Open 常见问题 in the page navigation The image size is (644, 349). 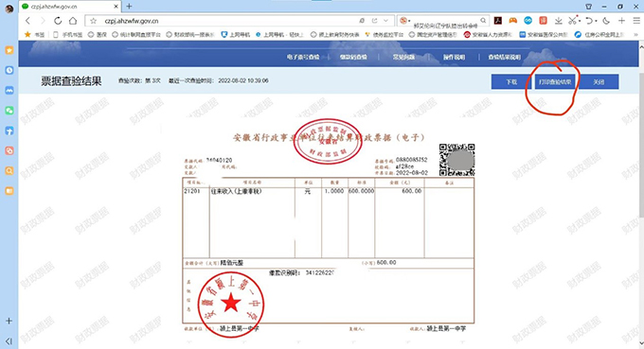403,57
